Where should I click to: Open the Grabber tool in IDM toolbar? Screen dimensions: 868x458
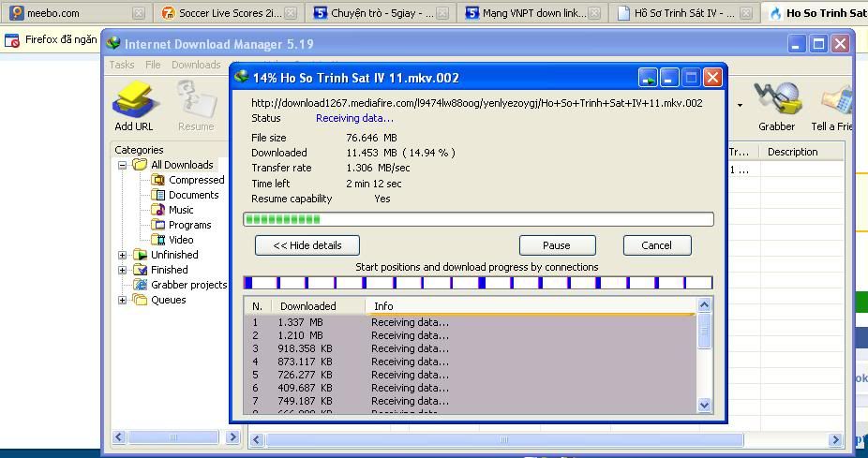(x=778, y=100)
